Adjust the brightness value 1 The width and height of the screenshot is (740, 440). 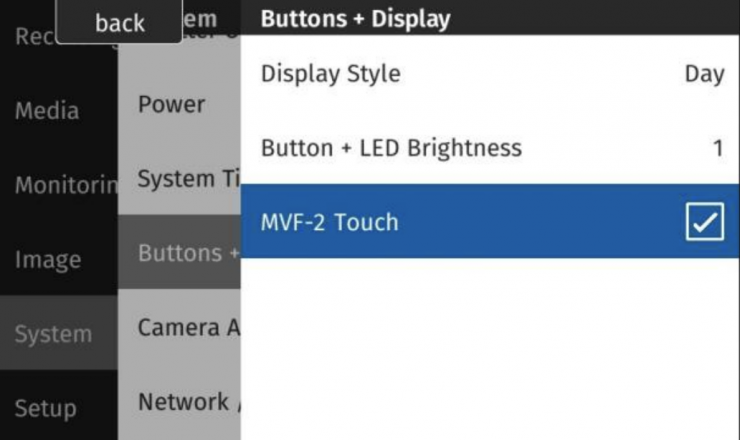pos(717,148)
